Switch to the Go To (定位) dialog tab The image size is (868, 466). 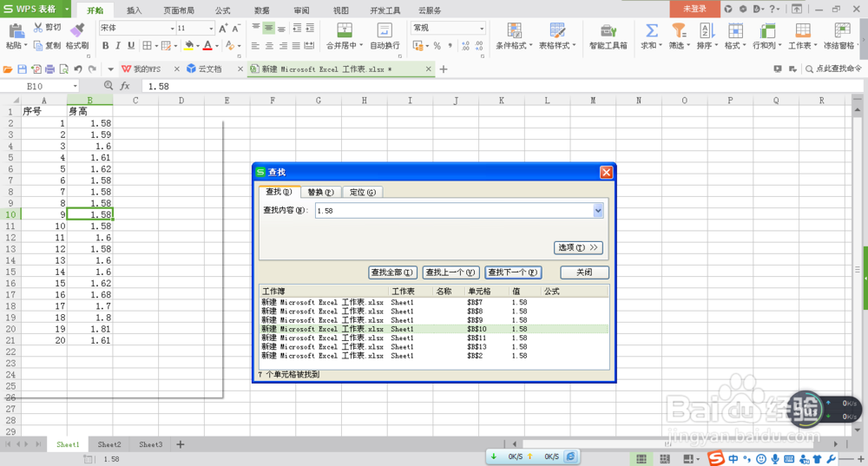click(363, 192)
